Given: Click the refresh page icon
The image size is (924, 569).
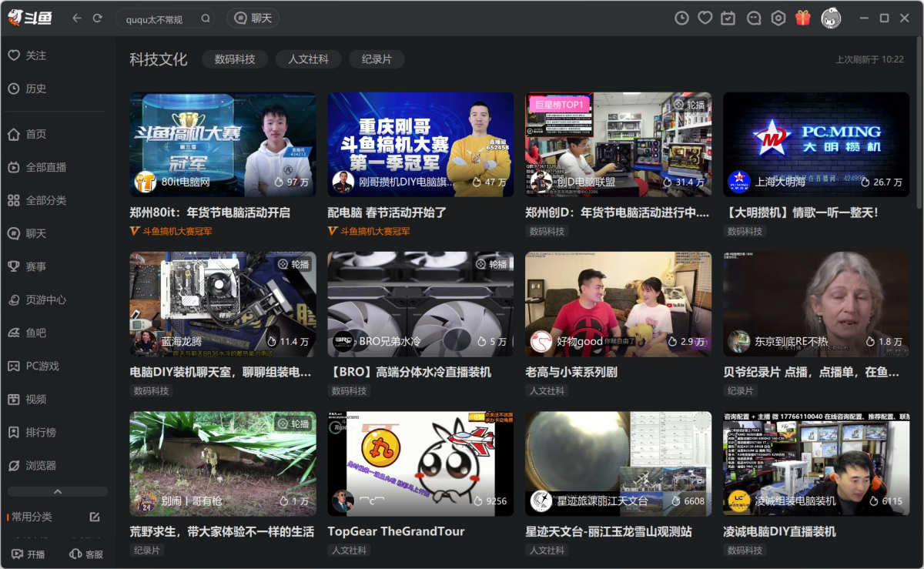Looking at the screenshot, I should coord(97,18).
